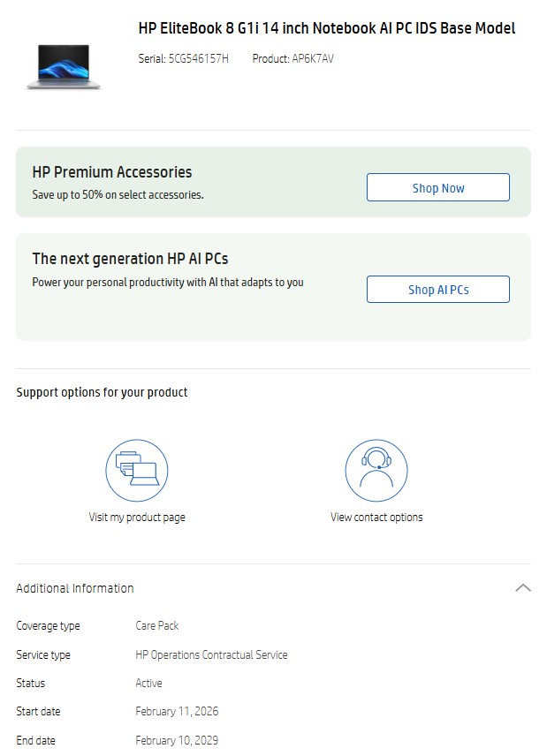The height and width of the screenshot is (756, 547).
Task: Open the Visit my product page link
Action: tap(137, 518)
